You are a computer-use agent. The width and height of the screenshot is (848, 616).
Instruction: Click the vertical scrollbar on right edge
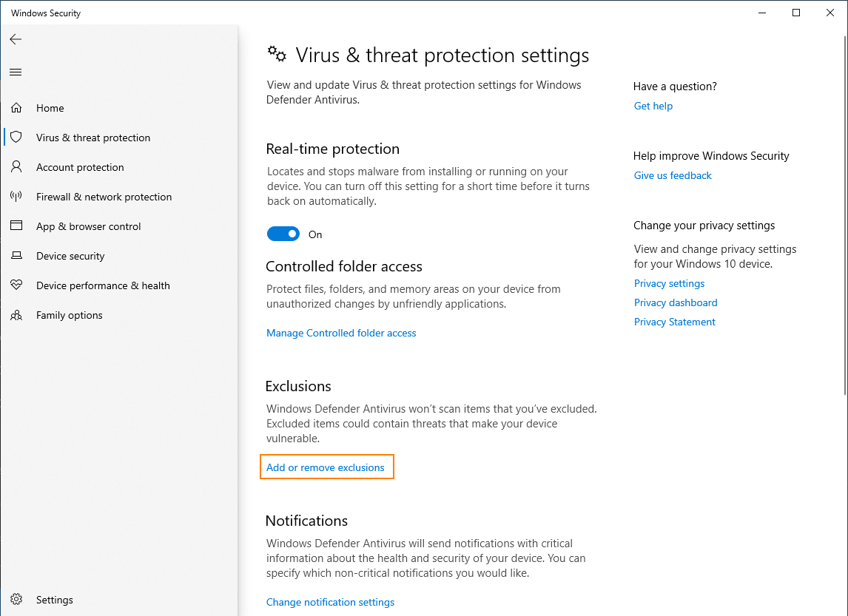844,222
